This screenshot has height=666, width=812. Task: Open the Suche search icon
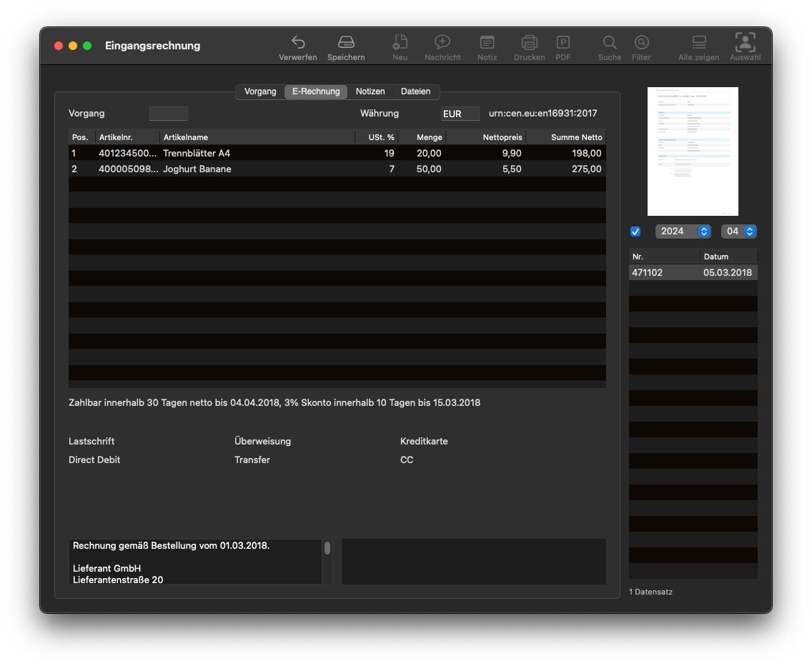click(x=610, y=43)
